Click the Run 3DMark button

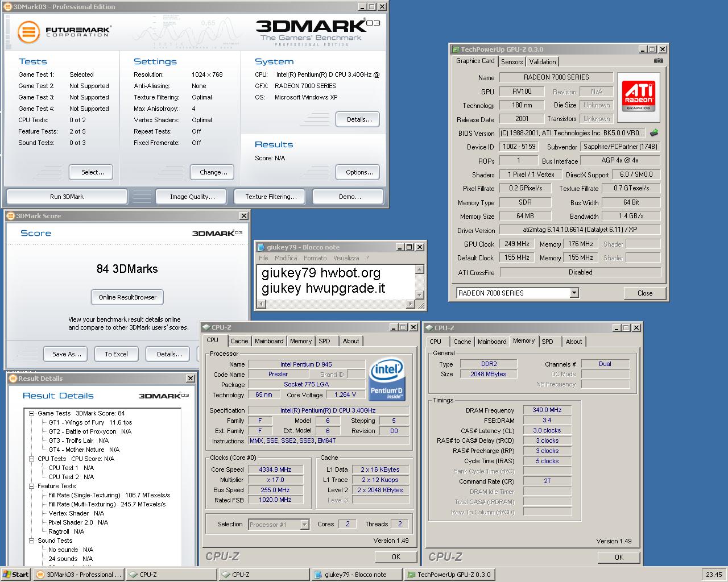tap(67, 197)
